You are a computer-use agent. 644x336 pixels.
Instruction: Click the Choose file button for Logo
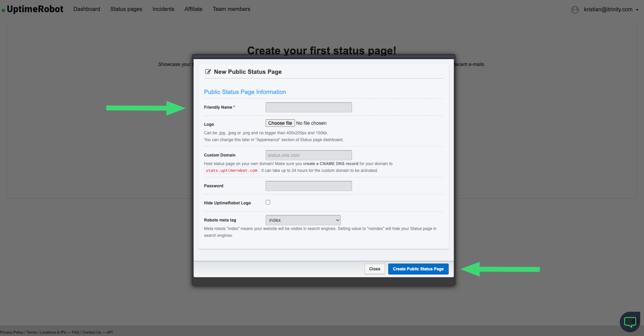[x=280, y=123]
